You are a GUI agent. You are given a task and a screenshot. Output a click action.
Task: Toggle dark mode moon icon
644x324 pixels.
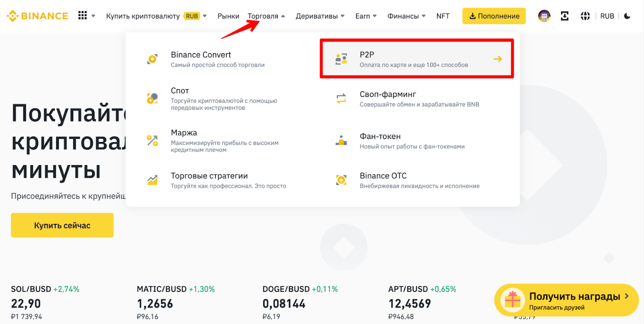point(627,16)
